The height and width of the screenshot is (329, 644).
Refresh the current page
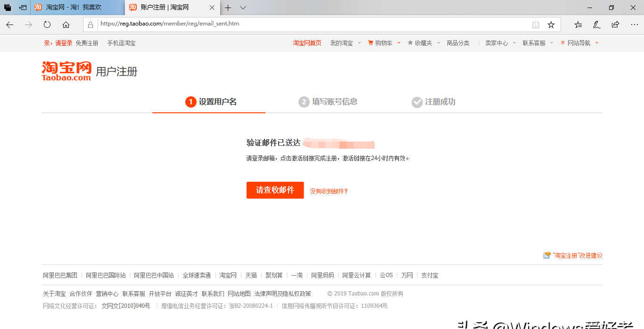(x=47, y=25)
